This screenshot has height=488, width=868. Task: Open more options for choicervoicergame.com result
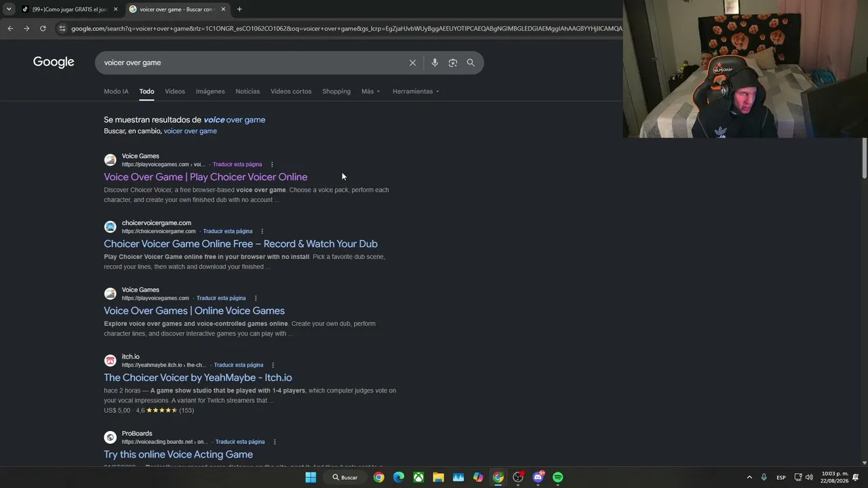coord(262,231)
